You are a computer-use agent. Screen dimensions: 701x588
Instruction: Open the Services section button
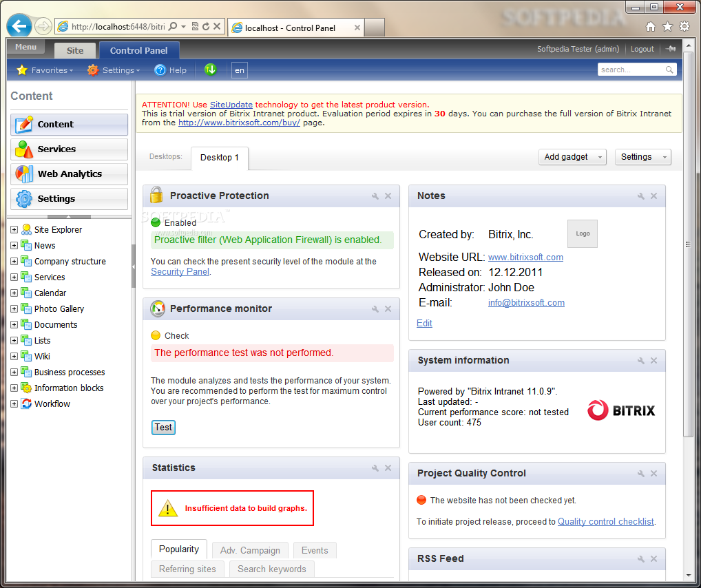[x=70, y=149]
